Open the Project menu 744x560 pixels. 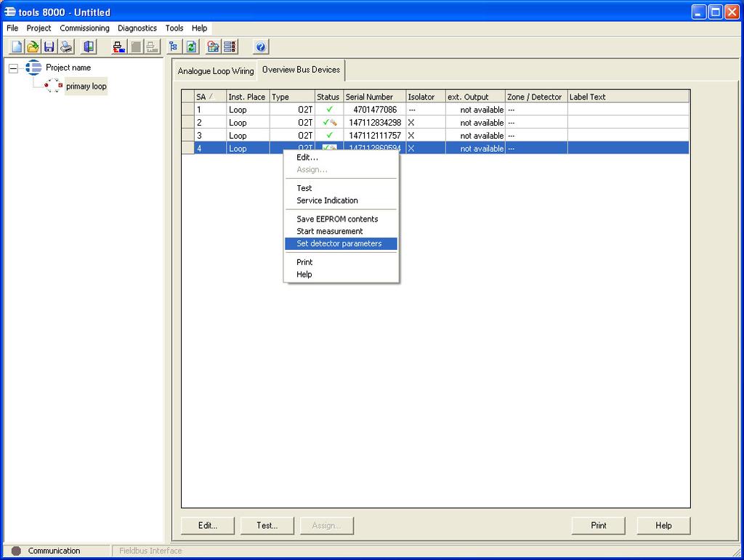click(39, 28)
